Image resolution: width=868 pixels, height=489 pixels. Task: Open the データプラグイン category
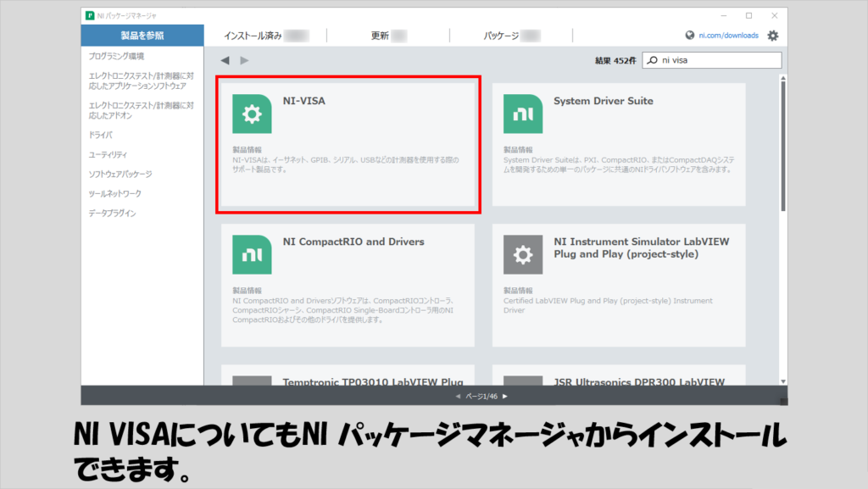113,213
